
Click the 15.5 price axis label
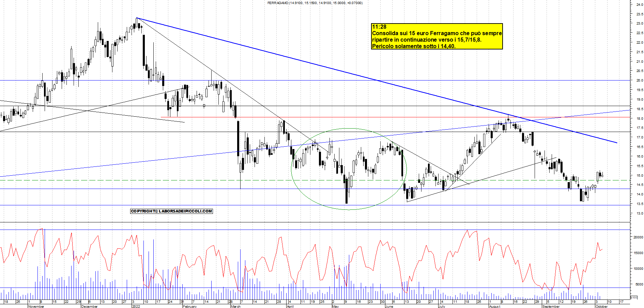(x=640, y=166)
